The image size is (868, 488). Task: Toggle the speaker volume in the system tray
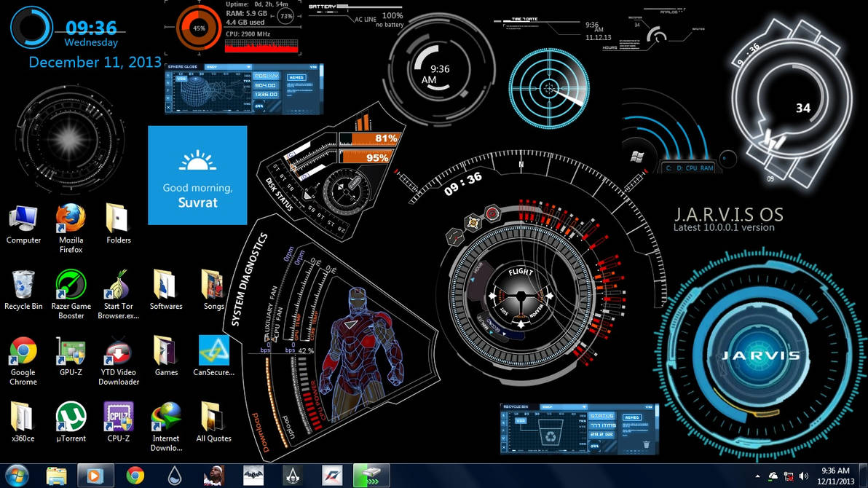[x=803, y=476]
